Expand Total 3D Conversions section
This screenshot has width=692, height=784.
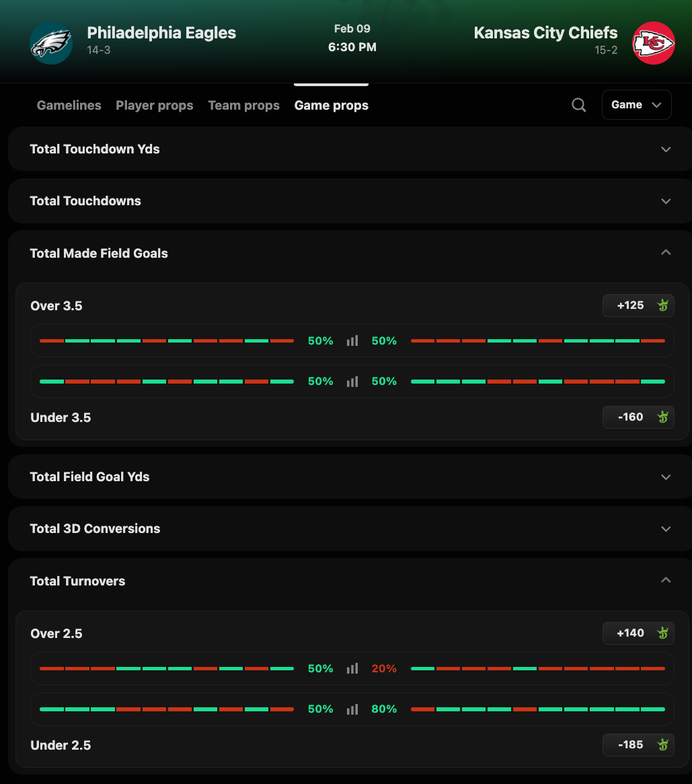(x=350, y=529)
